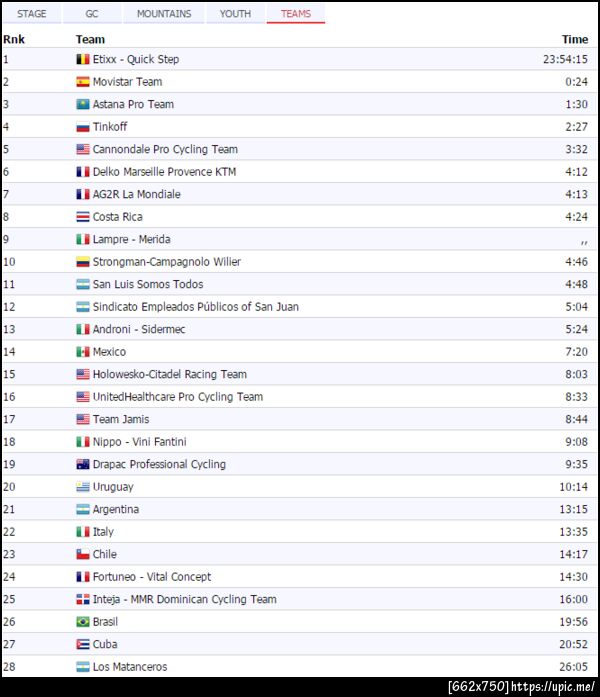
Task: Open the Movistar Team link
Action: click(x=127, y=82)
